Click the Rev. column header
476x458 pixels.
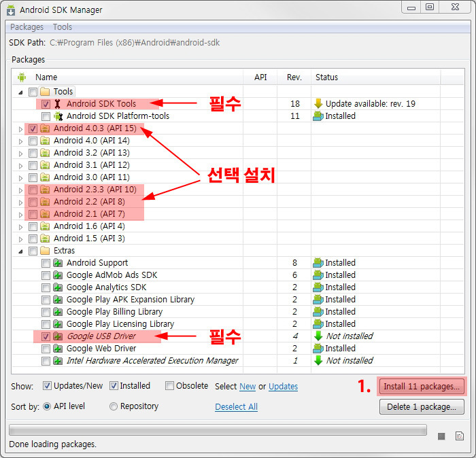tap(294, 77)
